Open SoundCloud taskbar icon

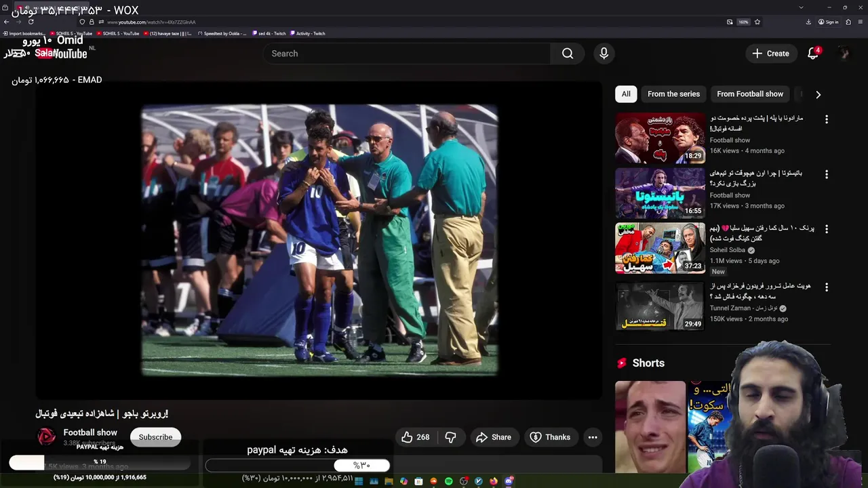pos(433,481)
